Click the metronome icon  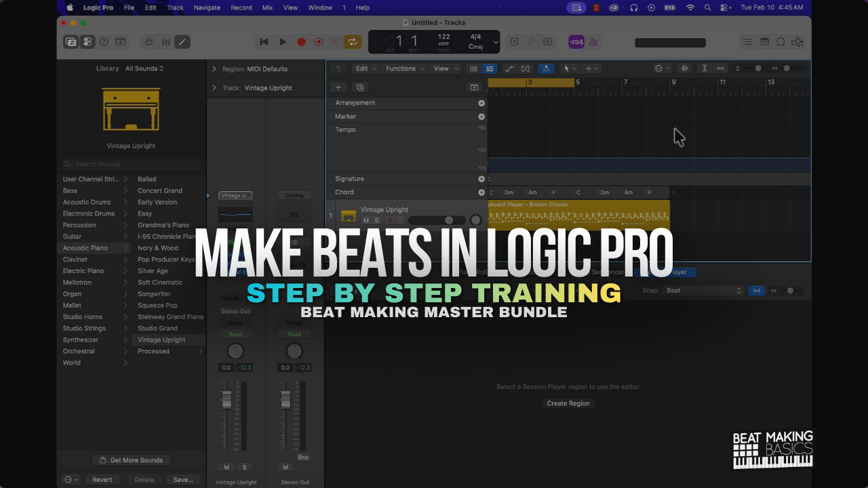tap(593, 42)
